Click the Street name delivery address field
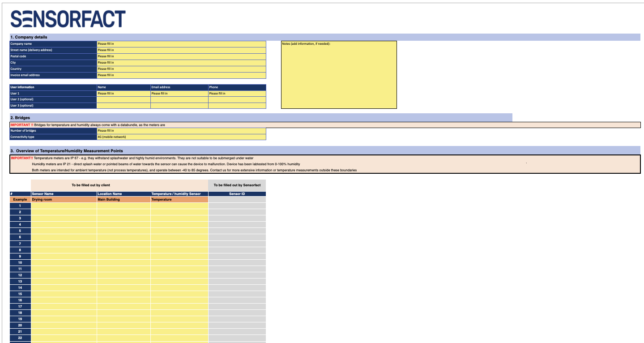644x343 pixels. (x=181, y=50)
